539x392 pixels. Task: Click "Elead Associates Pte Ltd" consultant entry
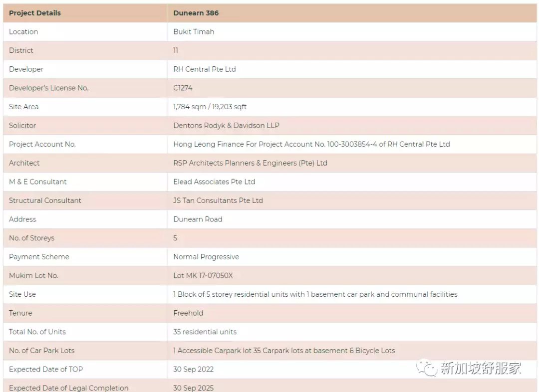214,182
